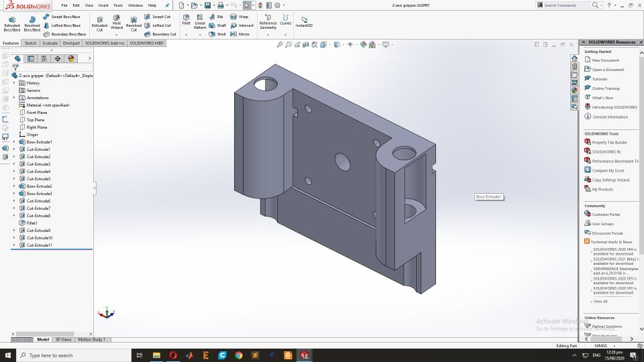Screen dimensions: 644x362
Task: Apply the Fillet tool
Action: point(186,19)
